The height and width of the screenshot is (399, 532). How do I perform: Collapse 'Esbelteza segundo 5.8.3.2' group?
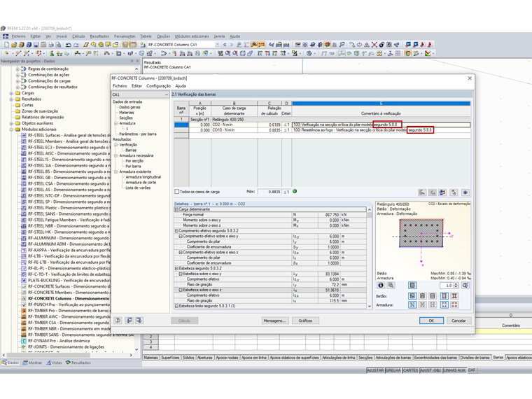pos(176,268)
